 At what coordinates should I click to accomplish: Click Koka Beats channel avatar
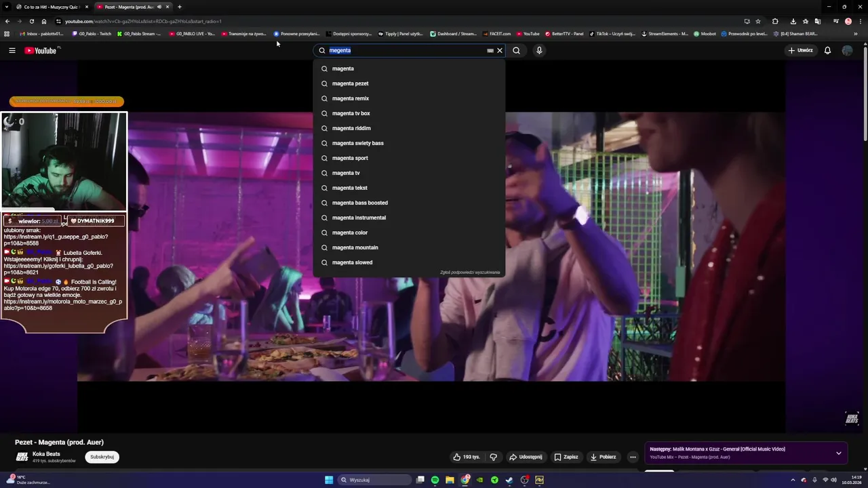[x=22, y=457]
